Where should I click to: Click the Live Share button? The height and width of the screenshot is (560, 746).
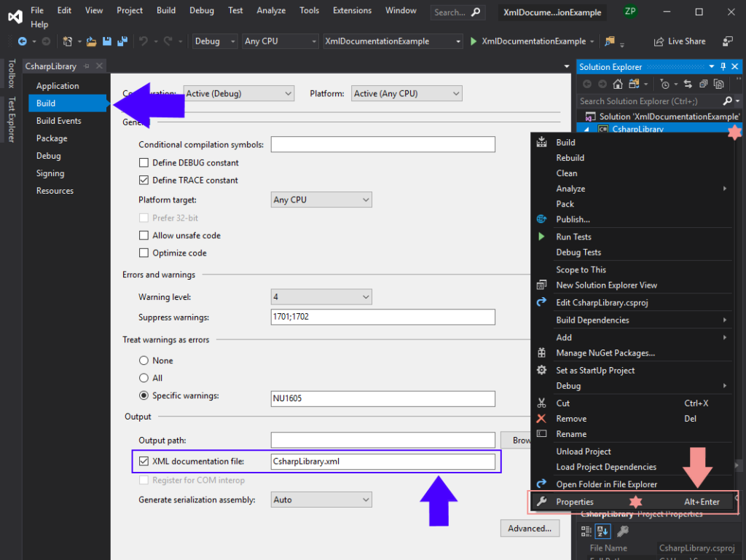pyautogui.click(x=680, y=42)
